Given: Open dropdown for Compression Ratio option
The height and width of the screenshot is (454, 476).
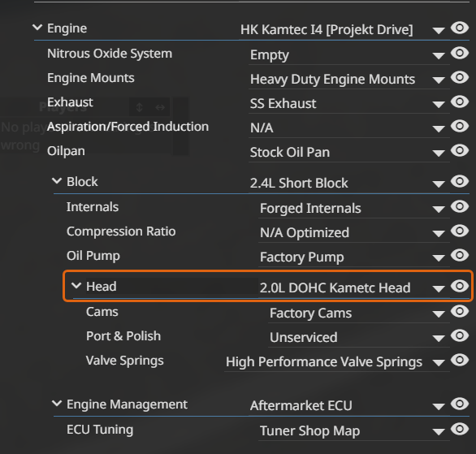Looking at the screenshot, I should 439,234.
